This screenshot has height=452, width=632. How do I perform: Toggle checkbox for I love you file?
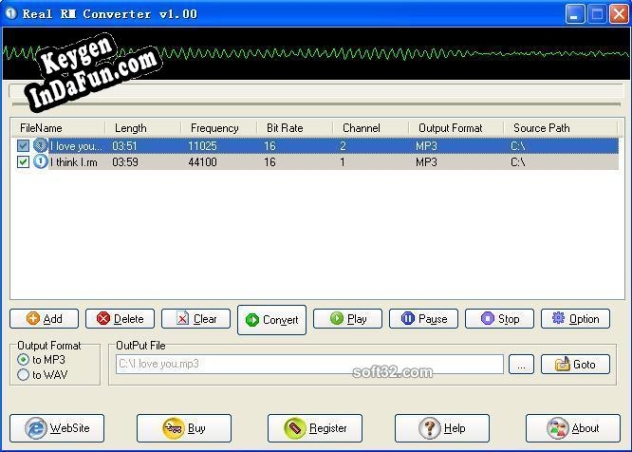23,146
